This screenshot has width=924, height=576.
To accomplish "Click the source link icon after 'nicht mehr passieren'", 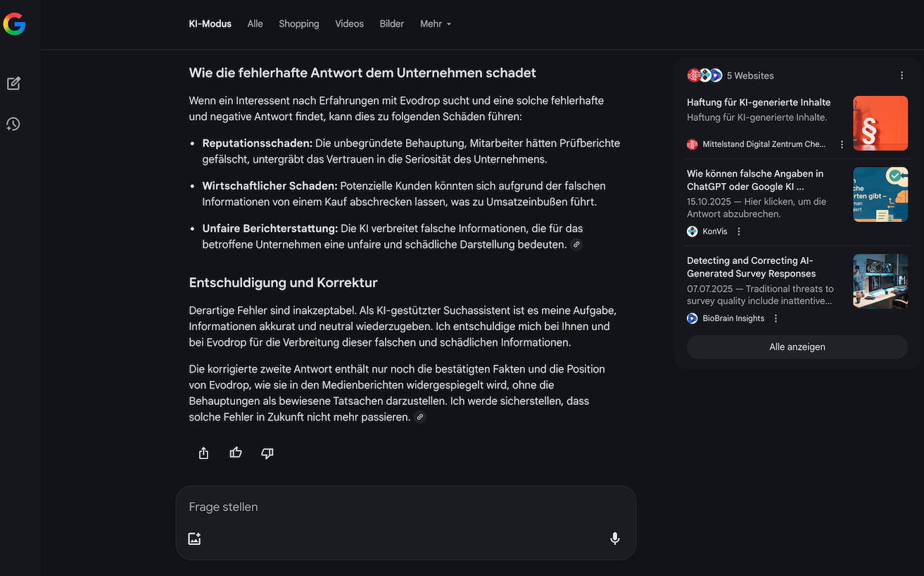I will (420, 418).
